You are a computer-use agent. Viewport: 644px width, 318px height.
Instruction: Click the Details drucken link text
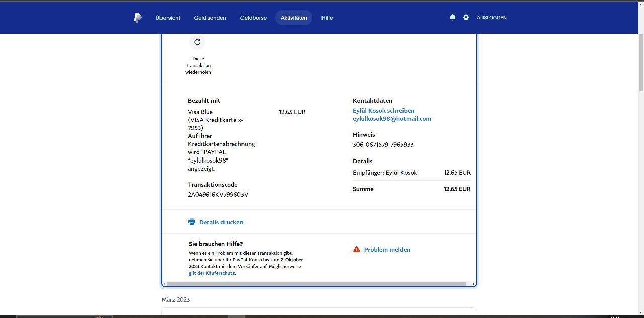pyautogui.click(x=221, y=222)
